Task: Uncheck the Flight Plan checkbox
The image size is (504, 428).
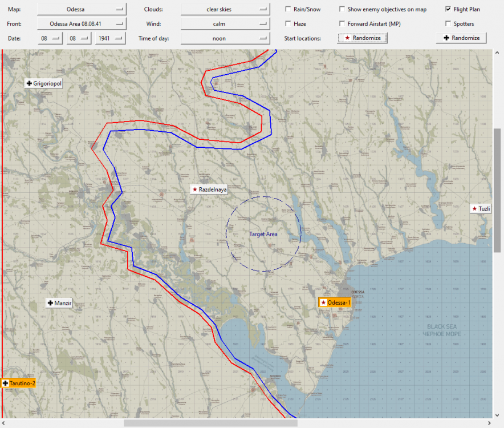Action: [x=448, y=9]
